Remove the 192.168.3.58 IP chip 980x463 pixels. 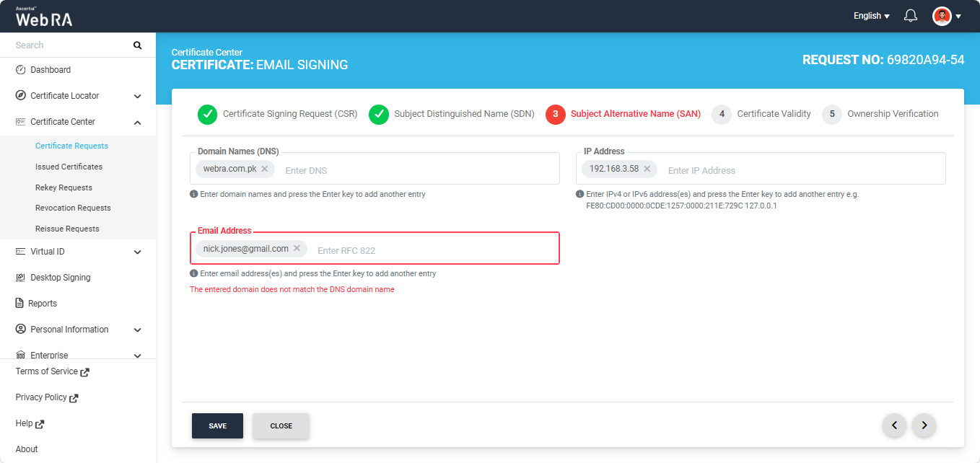[647, 169]
